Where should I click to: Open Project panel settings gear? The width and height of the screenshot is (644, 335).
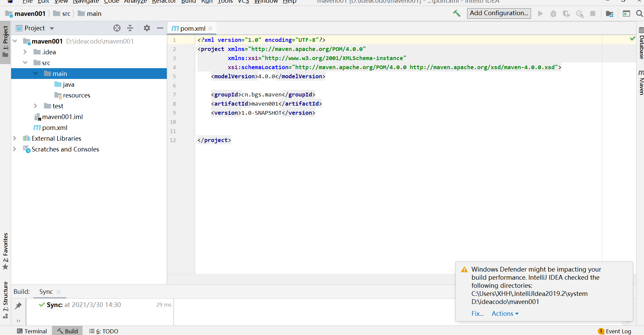point(147,28)
